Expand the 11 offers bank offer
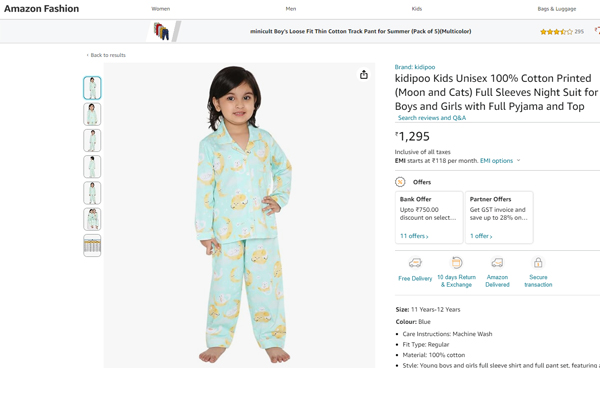Viewport: 600px width, 400px height. coord(414,236)
